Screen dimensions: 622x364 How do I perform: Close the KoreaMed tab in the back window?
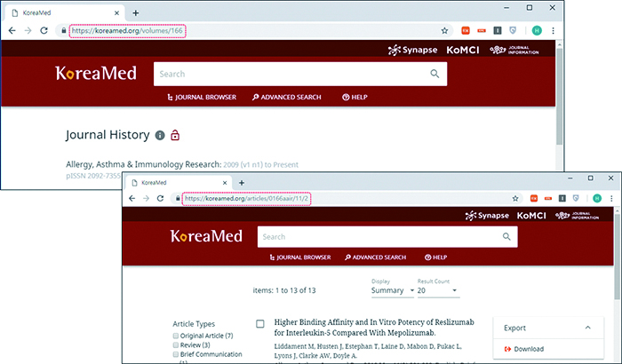click(x=116, y=13)
